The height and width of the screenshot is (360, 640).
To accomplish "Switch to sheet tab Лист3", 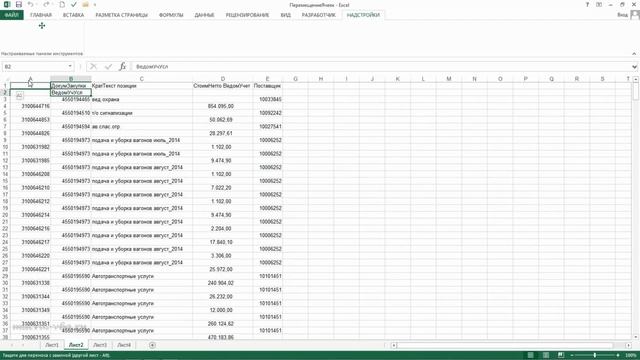I will click(x=100, y=345).
